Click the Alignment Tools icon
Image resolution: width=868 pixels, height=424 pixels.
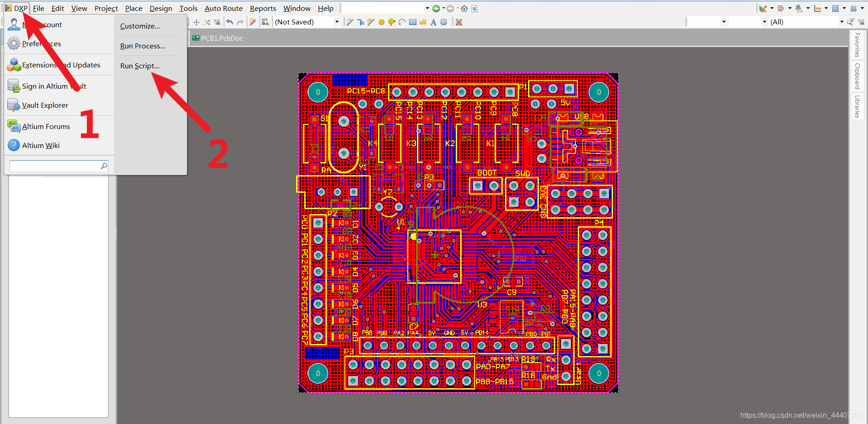[x=781, y=8]
